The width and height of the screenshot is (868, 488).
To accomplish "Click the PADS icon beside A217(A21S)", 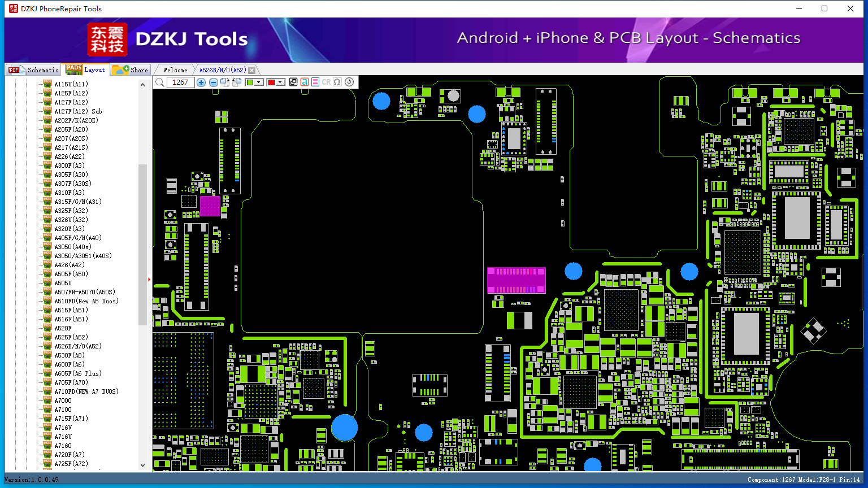I will click(47, 147).
